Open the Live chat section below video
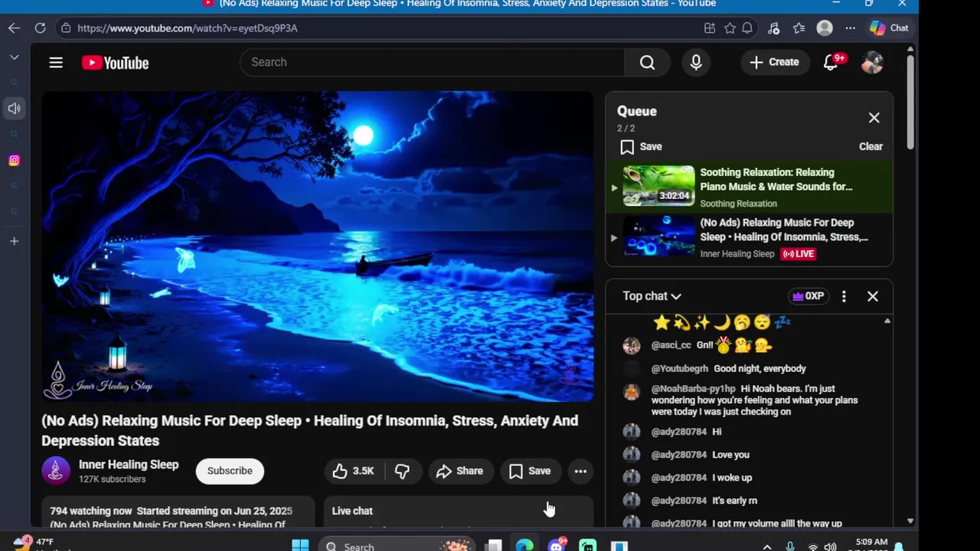980x551 pixels. pos(458,511)
